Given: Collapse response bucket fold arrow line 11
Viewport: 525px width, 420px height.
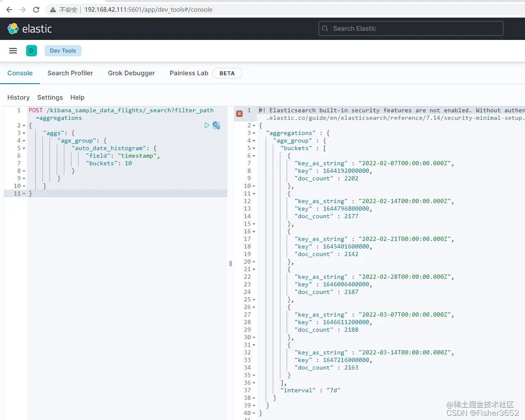Looking at the screenshot, I should 254,194.
